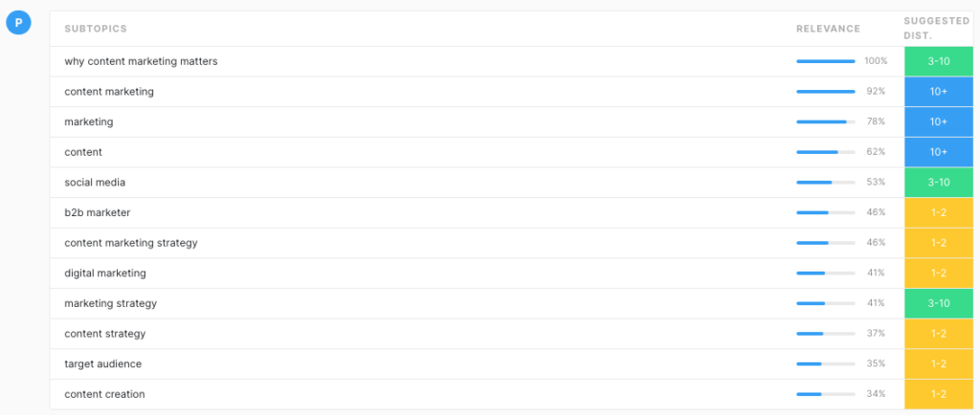Select the 'why content marketing matters' subtopic

pyautogui.click(x=141, y=61)
